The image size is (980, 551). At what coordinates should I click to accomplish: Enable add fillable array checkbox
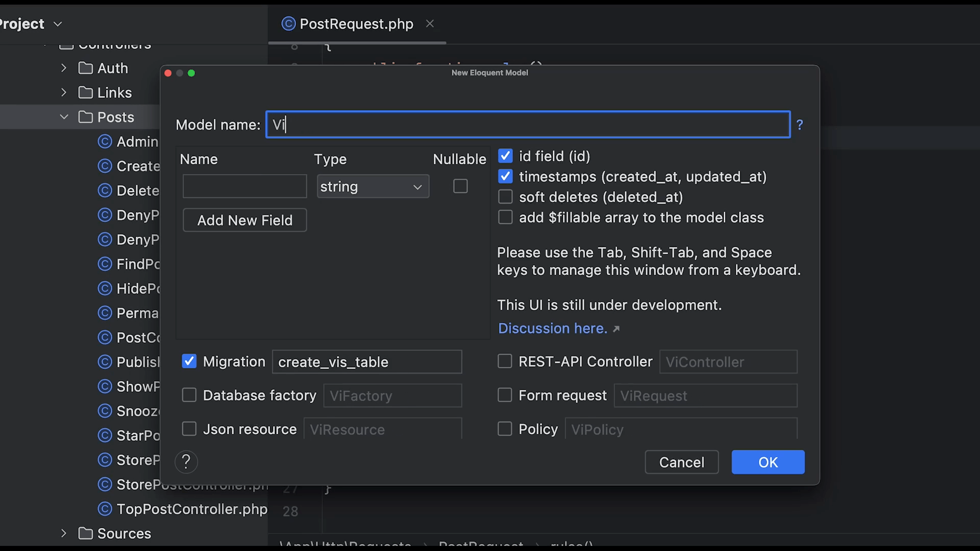click(505, 217)
